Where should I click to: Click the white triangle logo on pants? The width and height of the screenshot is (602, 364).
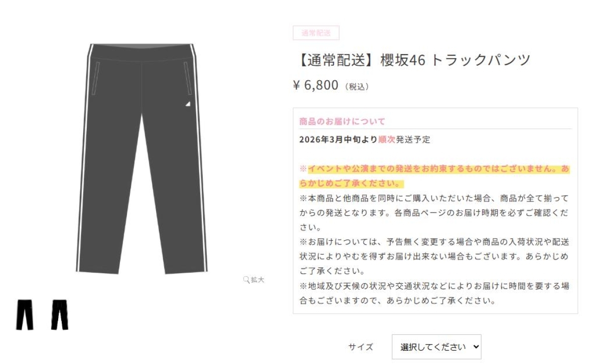(187, 103)
